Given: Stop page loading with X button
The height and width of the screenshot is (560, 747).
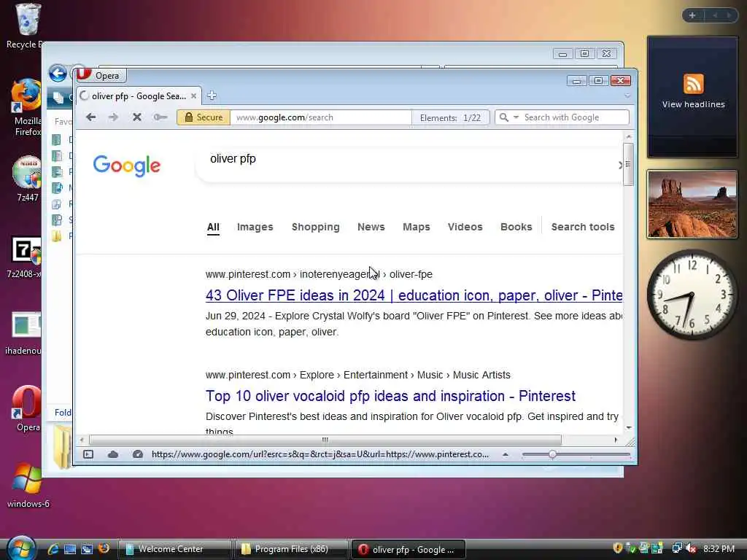Looking at the screenshot, I should pyautogui.click(x=136, y=117).
